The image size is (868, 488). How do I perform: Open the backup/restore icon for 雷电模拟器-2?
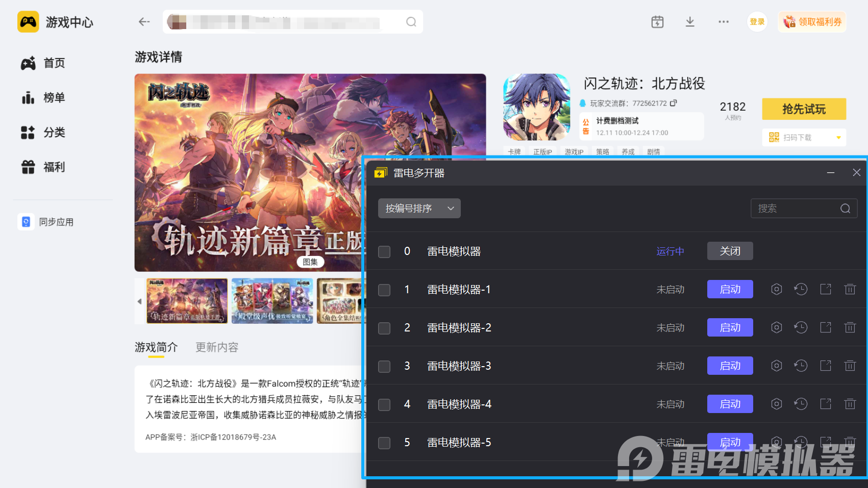pos(801,327)
